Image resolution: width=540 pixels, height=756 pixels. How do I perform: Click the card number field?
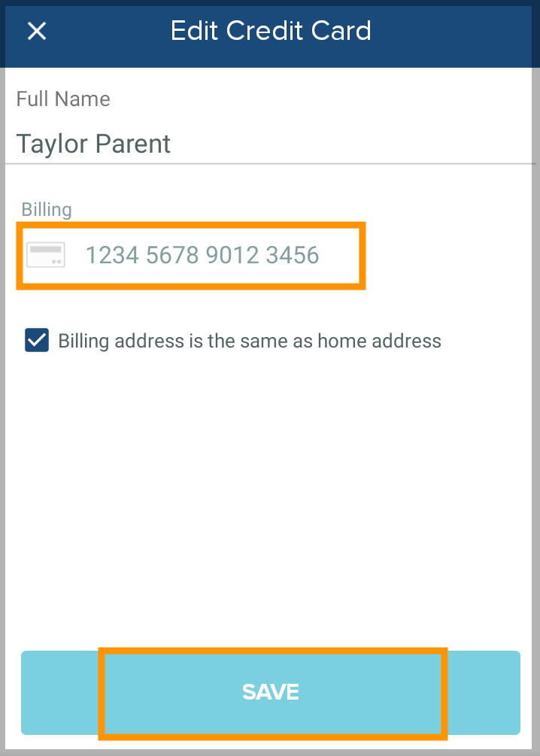[202, 256]
